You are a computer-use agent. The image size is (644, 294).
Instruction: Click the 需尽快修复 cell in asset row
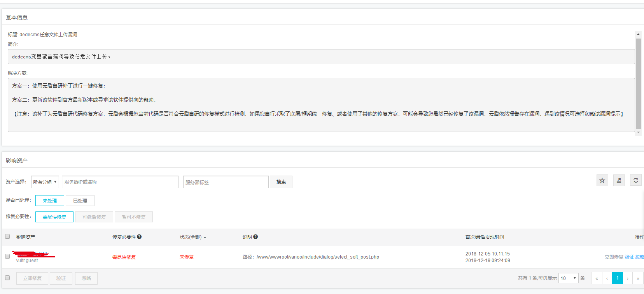[124, 257]
